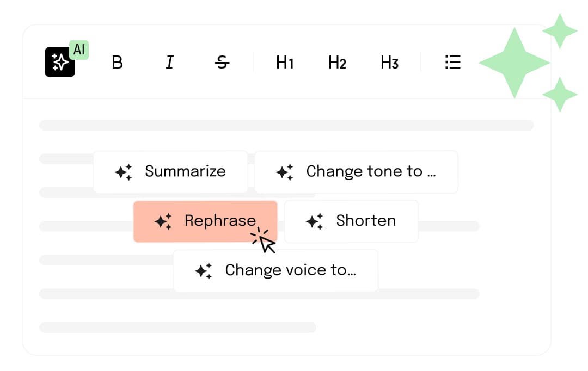Screen dimensions: 588x371
Task: Expand the Change tone to… options
Action: [x=370, y=171]
